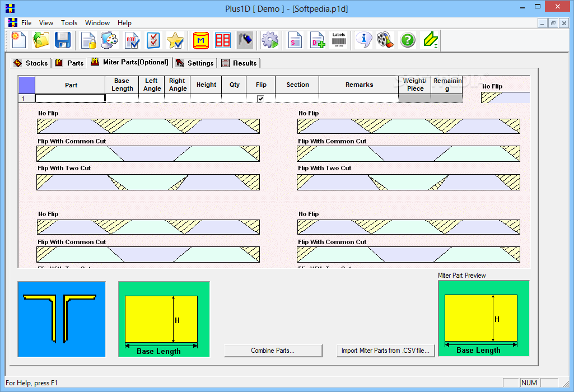Open a file via the green-arrow folder icon

41,40
